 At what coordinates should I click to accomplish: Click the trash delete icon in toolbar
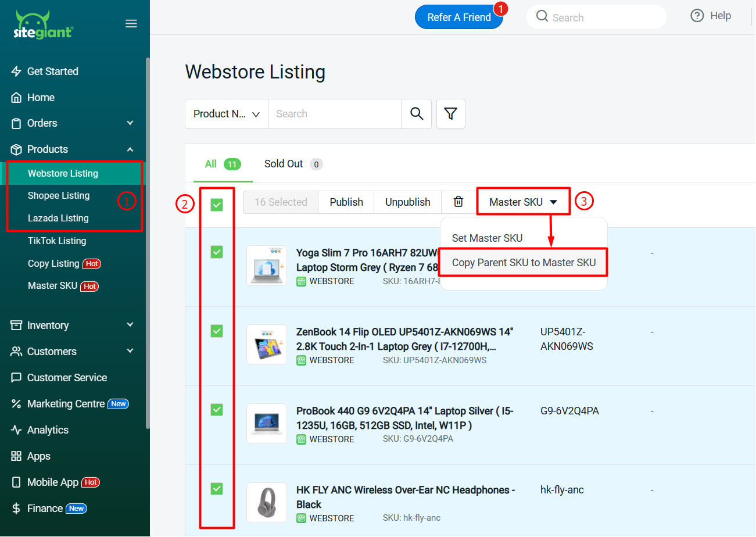coord(458,202)
